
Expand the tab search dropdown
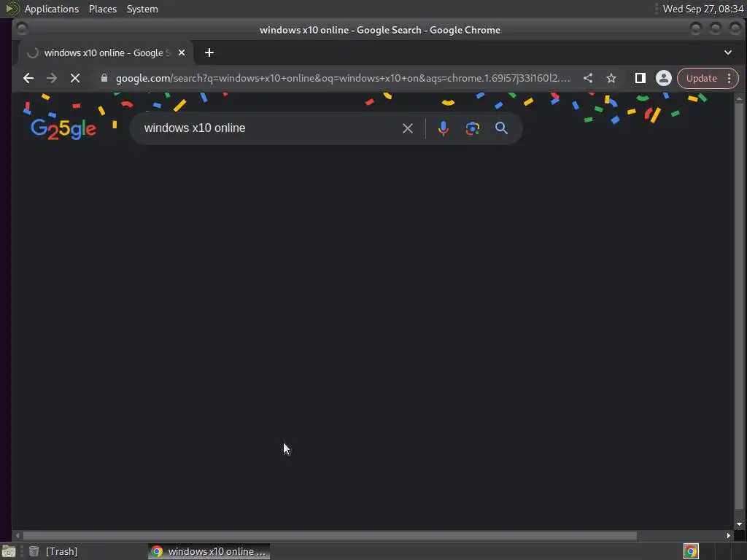click(x=727, y=52)
